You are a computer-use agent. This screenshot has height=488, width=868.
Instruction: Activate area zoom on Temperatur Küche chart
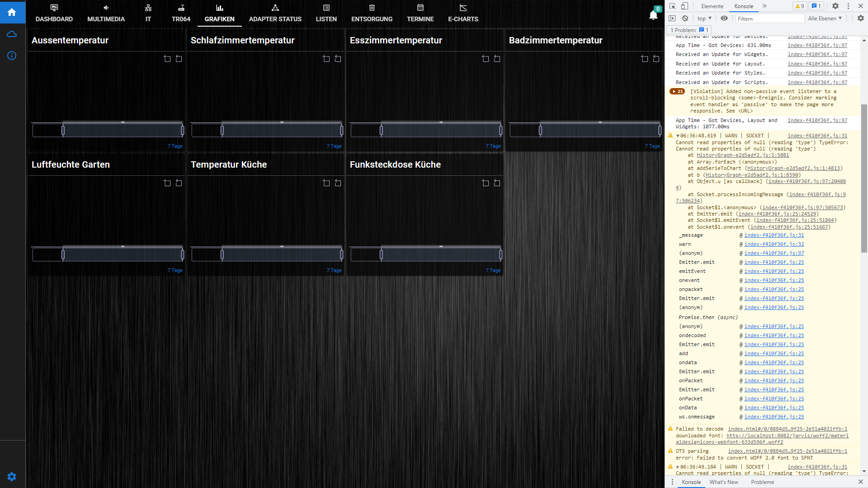(x=326, y=183)
